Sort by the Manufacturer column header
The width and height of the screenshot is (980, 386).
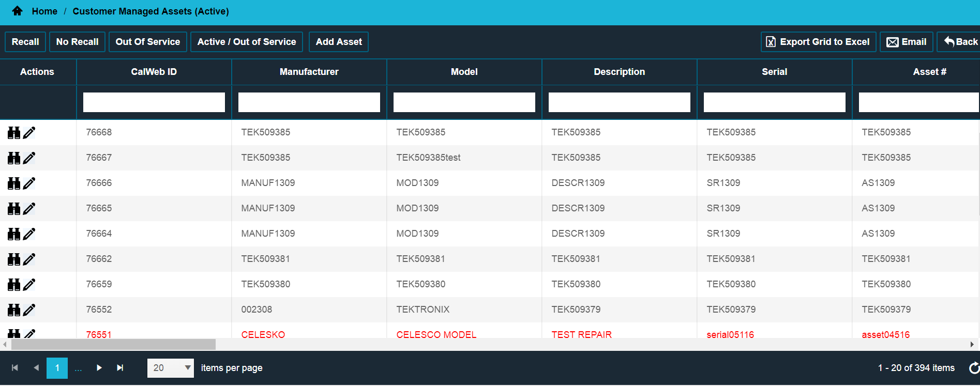(309, 72)
